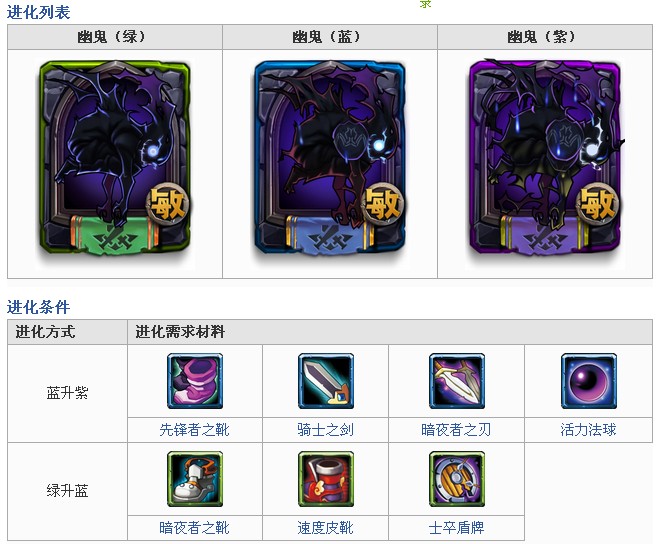Select the blue 幽鬼 card image
Viewport: 657px width, 544px height.
pos(330,157)
